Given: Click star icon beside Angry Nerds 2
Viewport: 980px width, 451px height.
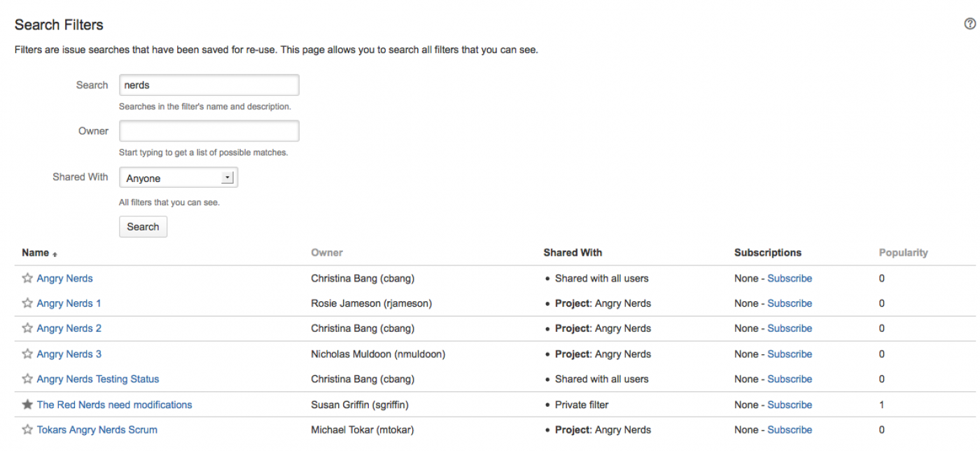Looking at the screenshot, I should point(27,328).
